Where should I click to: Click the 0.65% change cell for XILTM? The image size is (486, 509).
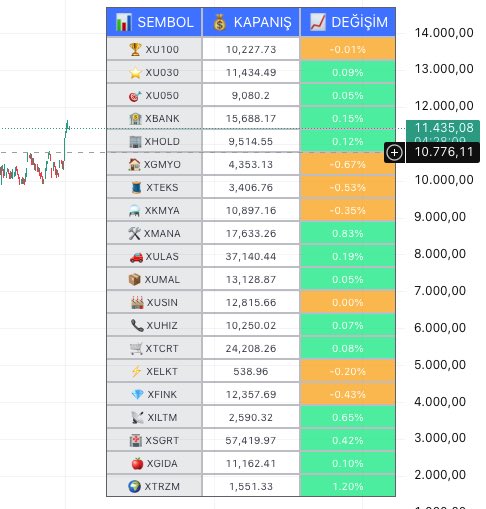click(348, 417)
